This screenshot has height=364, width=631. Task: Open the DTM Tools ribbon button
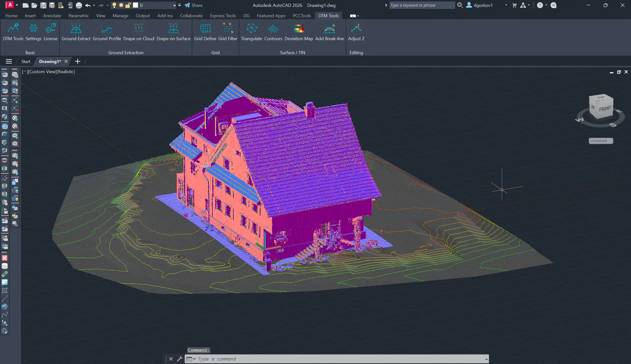pyautogui.click(x=13, y=32)
